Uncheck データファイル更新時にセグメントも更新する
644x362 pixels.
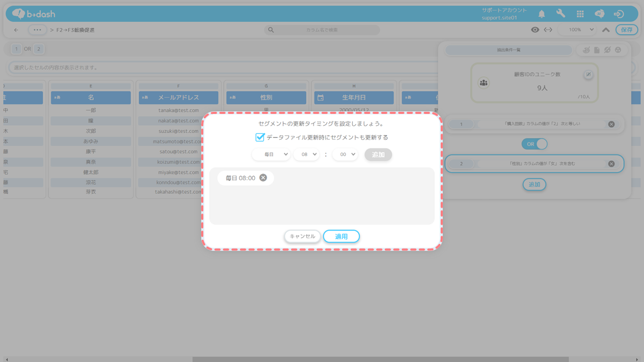coord(260,137)
